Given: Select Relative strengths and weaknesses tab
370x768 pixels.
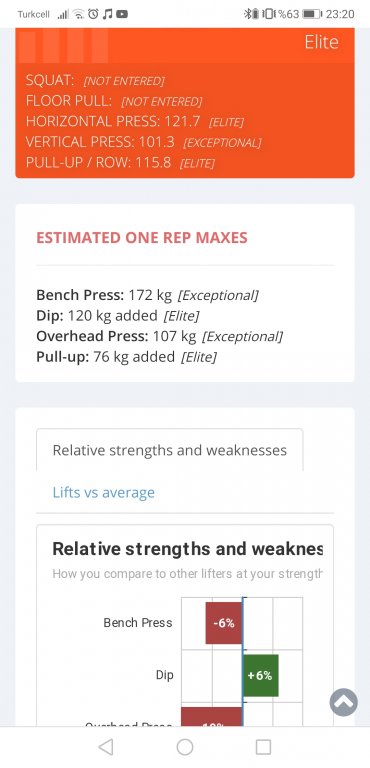Looking at the screenshot, I should (170, 450).
